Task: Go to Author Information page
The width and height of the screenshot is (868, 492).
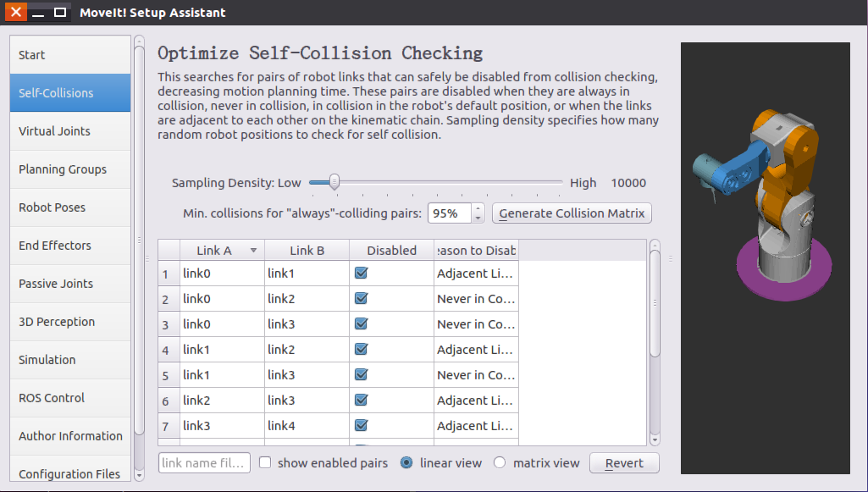Action: coord(70,437)
